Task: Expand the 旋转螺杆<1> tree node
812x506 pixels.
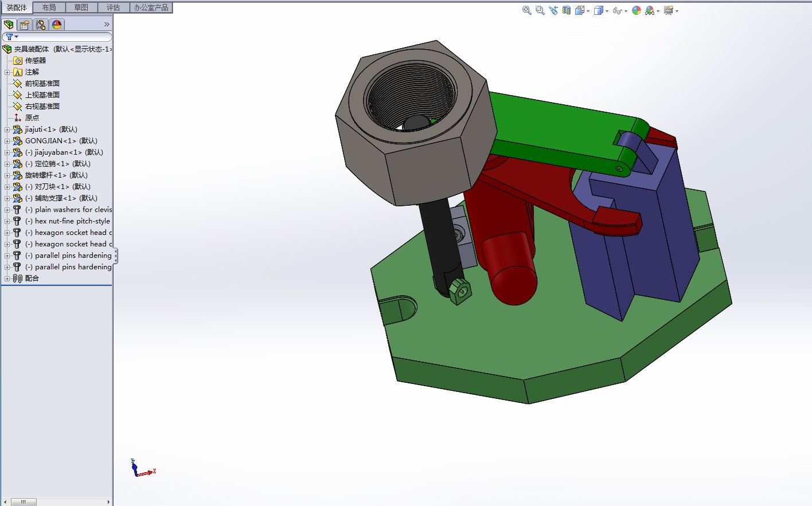Action: [x=7, y=175]
